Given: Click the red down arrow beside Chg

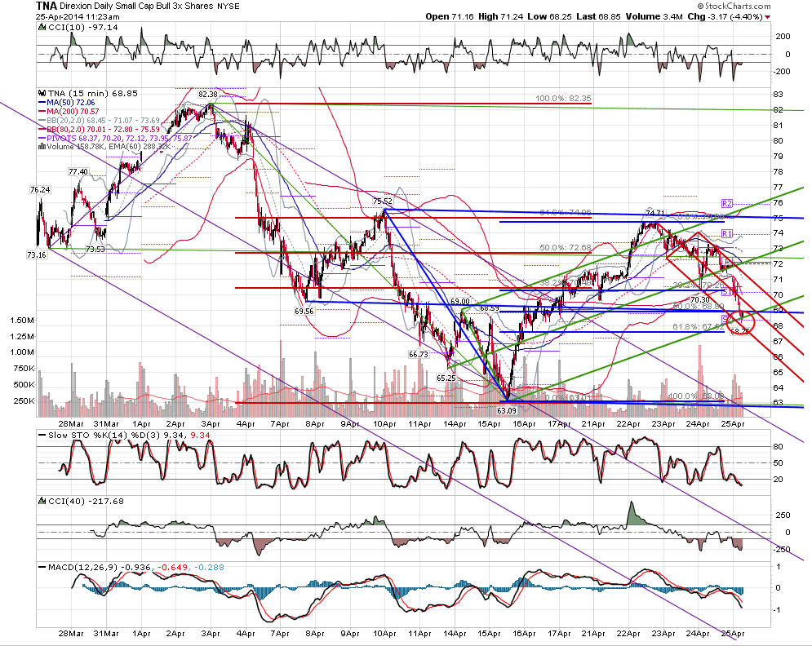Looking at the screenshot, I should tap(767, 17).
